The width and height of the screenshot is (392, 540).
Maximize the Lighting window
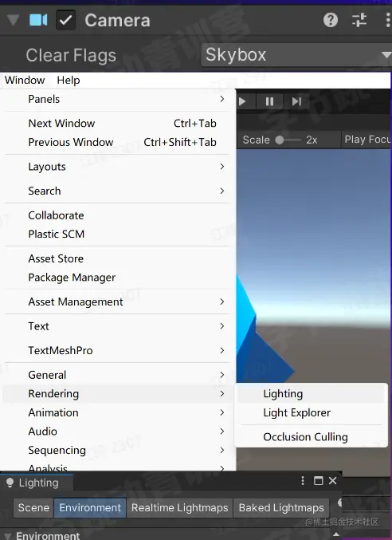coord(319,480)
